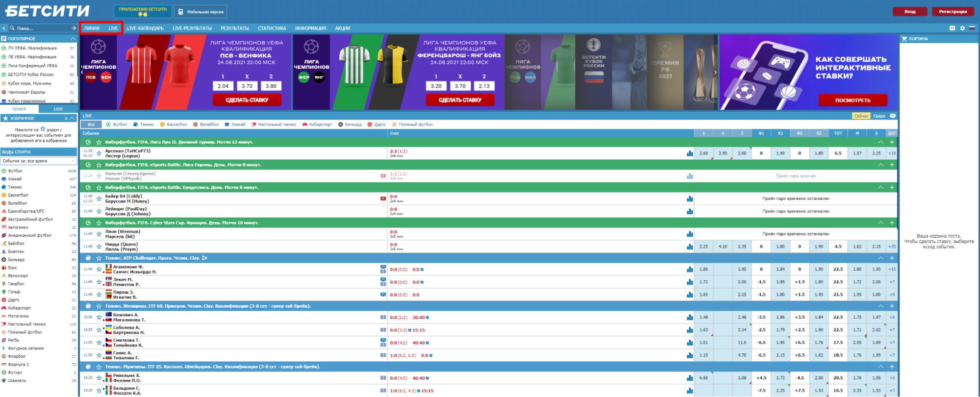980x397 pixels.
Task: Click the Киберспорт gamepad icon in the sidebar
Action: click(4, 308)
